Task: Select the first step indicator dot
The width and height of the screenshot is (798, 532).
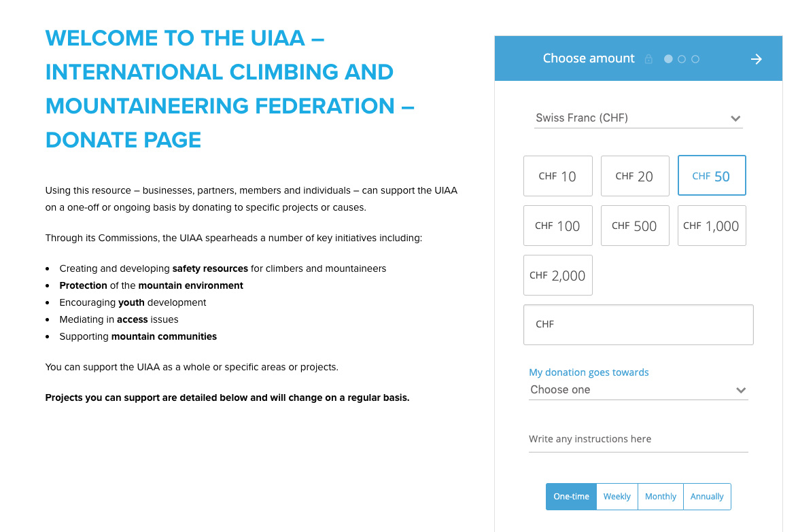Action: 668,59
